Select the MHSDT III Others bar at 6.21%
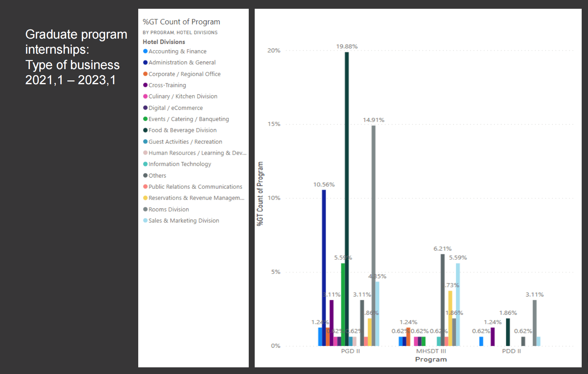 pos(442,300)
